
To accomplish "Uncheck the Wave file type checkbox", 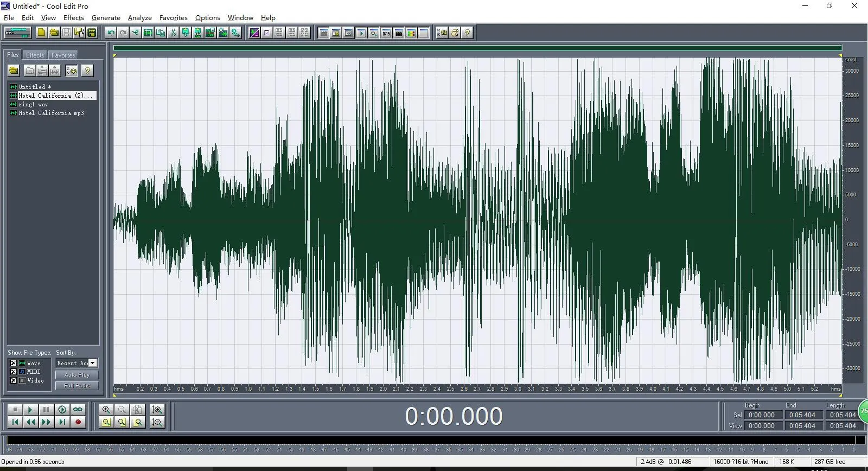I will [x=14, y=363].
